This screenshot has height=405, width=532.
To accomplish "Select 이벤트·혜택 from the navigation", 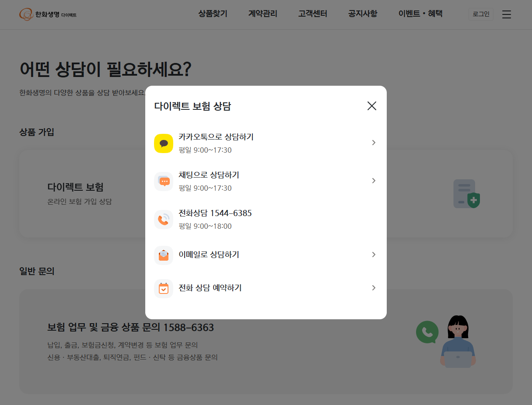I will coord(420,14).
